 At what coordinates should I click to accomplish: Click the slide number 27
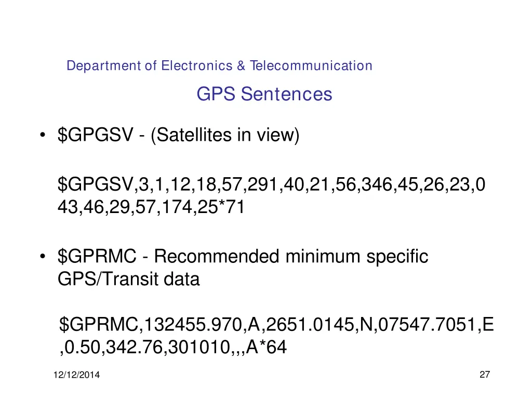pos(485,374)
